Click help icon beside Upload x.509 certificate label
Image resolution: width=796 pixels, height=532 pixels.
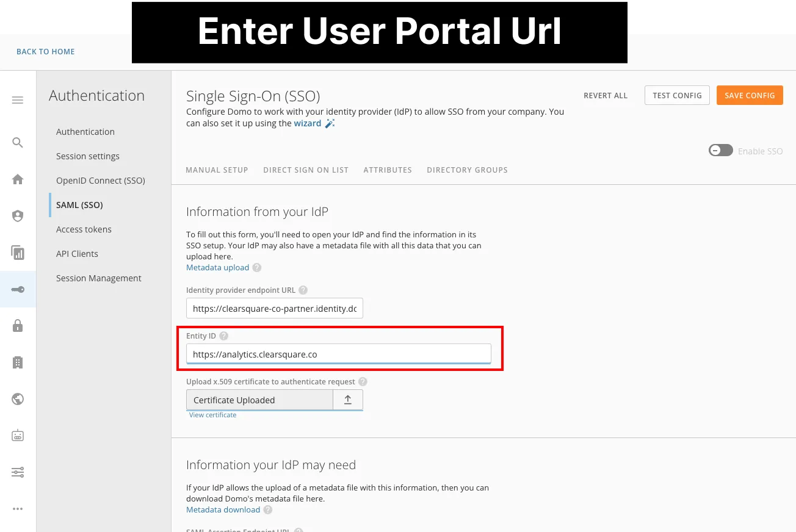point(363,382)
